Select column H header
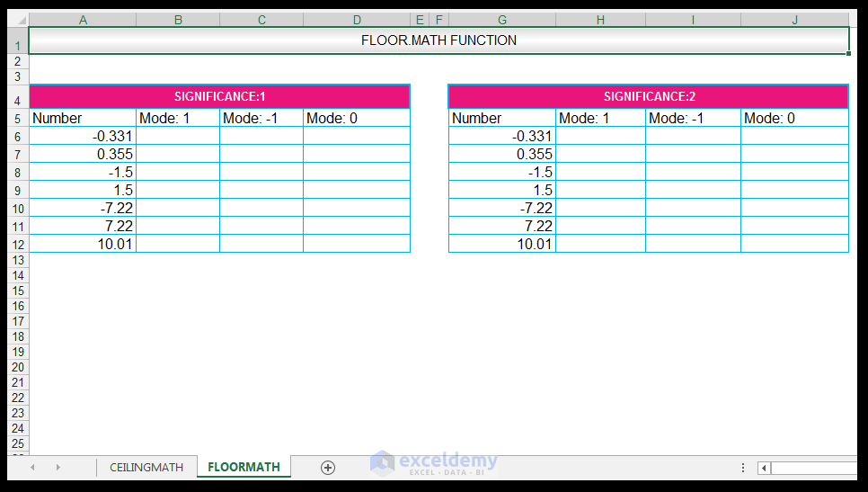 (600, 21)
